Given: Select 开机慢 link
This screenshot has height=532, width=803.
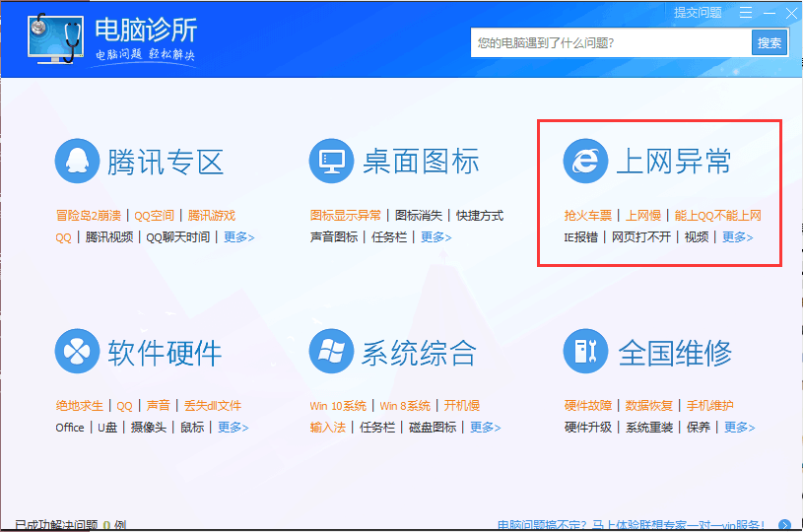Looking at the screenshot, I should (x=462, y=406).
